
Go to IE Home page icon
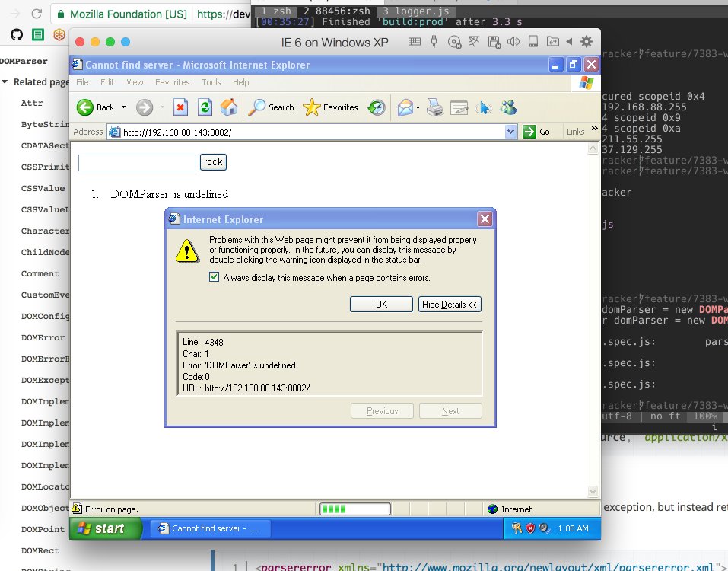pos(229,107)
